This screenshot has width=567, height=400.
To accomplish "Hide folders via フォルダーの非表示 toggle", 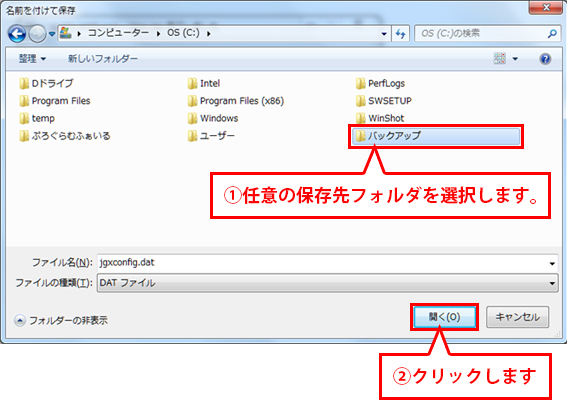I will click(x=61, y=320).
